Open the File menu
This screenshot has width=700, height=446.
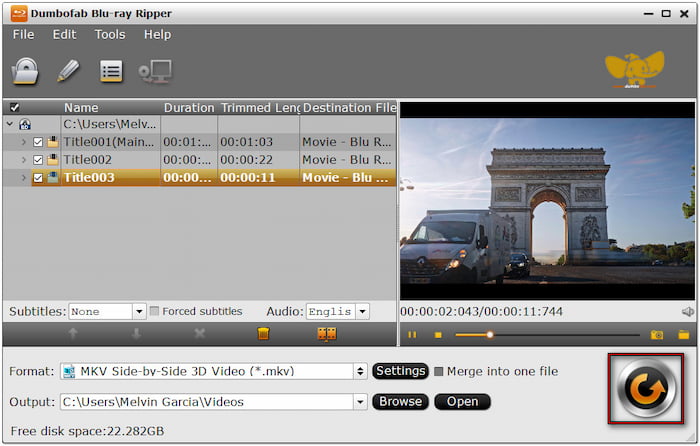pyautogui.click(x=23, y=34)
